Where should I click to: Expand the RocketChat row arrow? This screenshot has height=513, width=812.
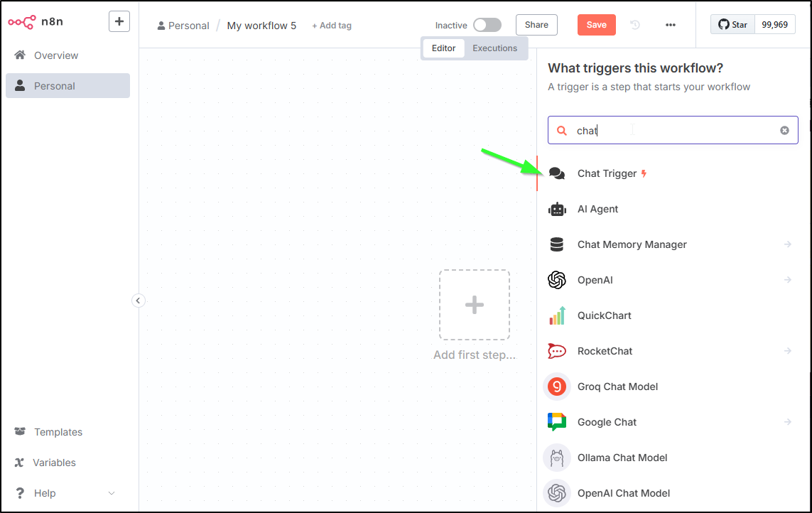788,351
